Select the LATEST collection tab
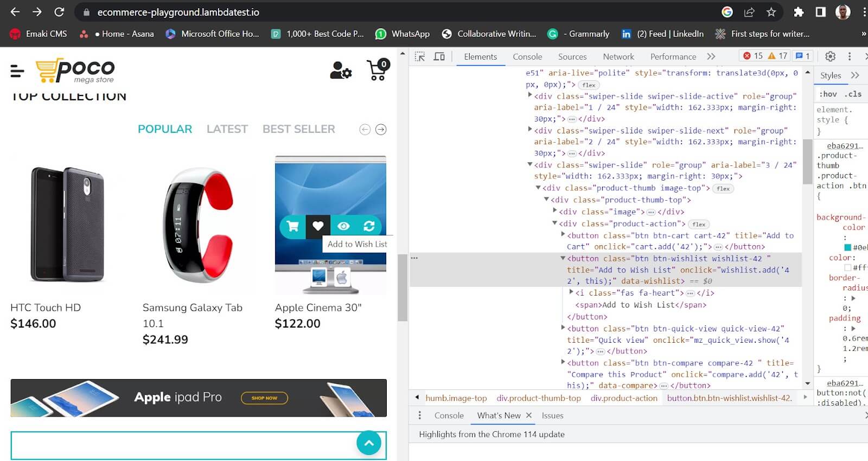This screenshot has height=461, width=868. 227,129
